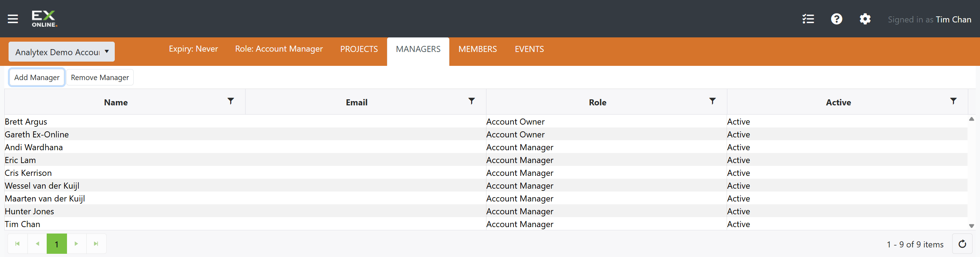Select the Cris Kerrison row
The height and width of the screenshot is (257, 980).
click(486, 173)
